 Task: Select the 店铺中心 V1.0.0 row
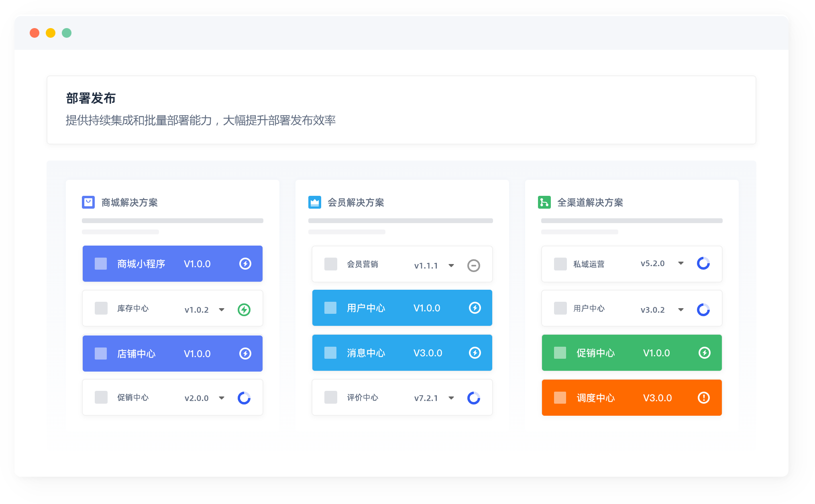coord(172,353)
